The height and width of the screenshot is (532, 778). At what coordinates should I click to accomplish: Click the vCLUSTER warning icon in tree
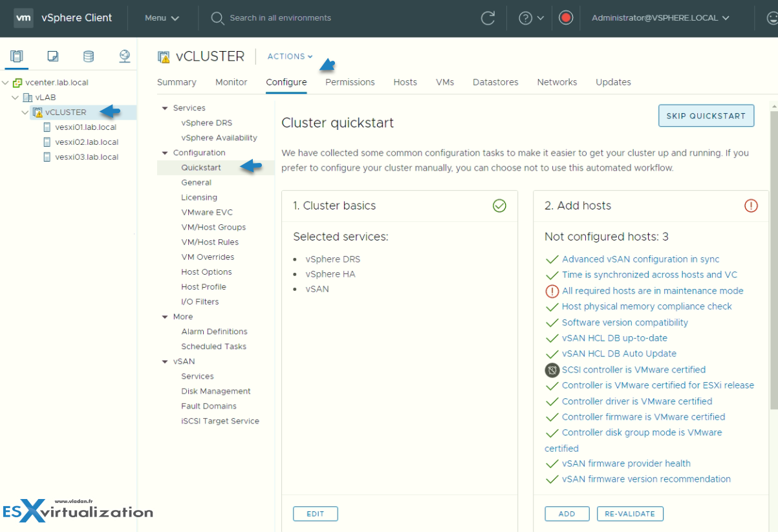coord(38,112)
